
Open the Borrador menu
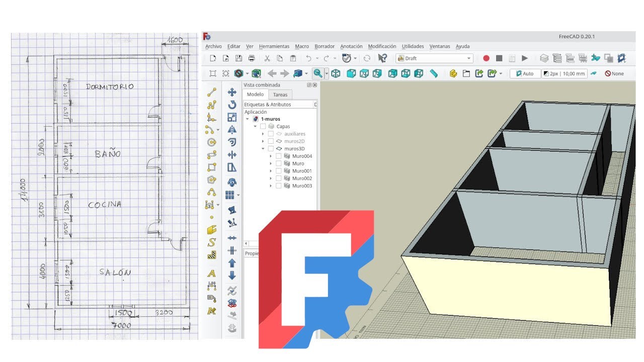(325, 46)
